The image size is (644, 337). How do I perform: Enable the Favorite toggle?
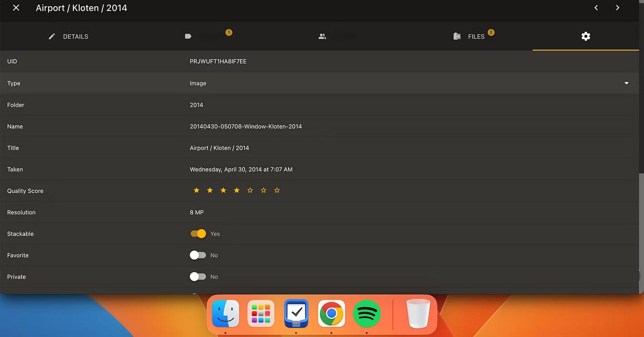click(197, 255)
